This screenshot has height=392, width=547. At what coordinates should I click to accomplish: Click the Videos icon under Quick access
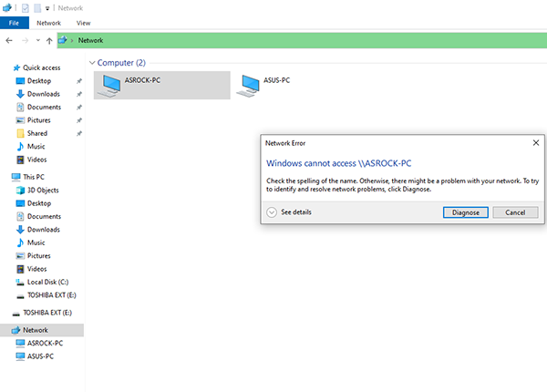click(21, 160)
